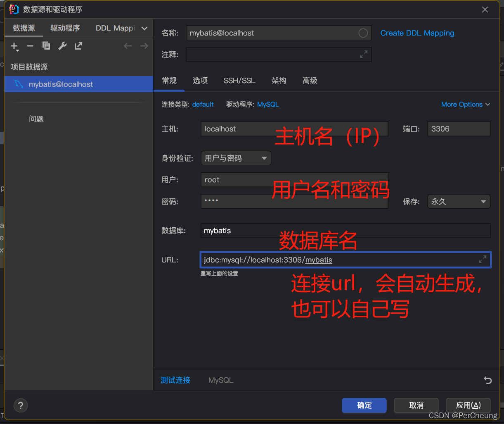The height and width of the screenshot is (424, 504).
Task: Click the back navigation arrow
Action: pyautogui.click(x=128, y=46)
